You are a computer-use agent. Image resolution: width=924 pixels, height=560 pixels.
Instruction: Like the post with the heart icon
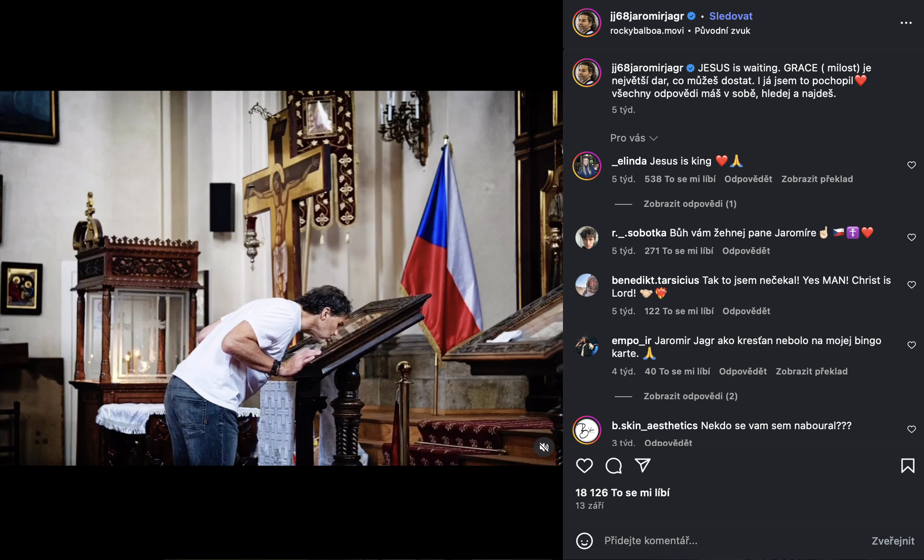tap(584, 466)
